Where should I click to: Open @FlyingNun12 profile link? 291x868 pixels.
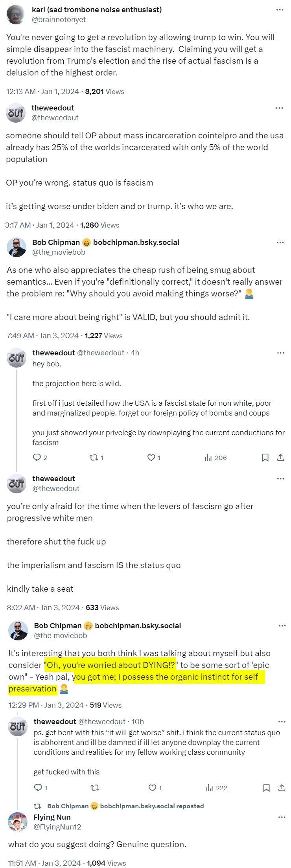pyautogui.click(x=57, y=827)
